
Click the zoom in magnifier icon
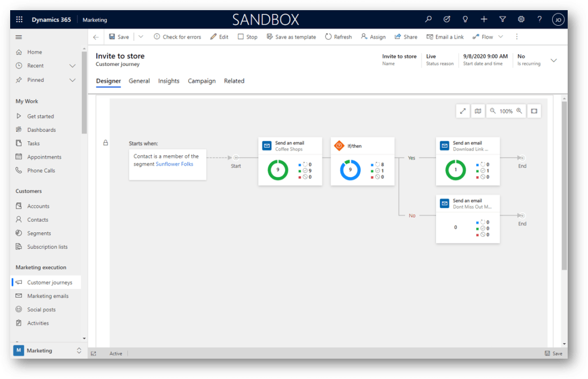click(x=519, y=111)
